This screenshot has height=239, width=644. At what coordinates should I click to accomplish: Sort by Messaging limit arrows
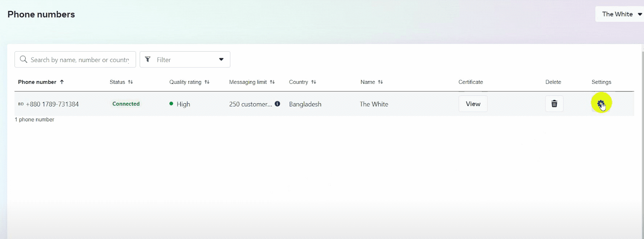pos(272,82)
